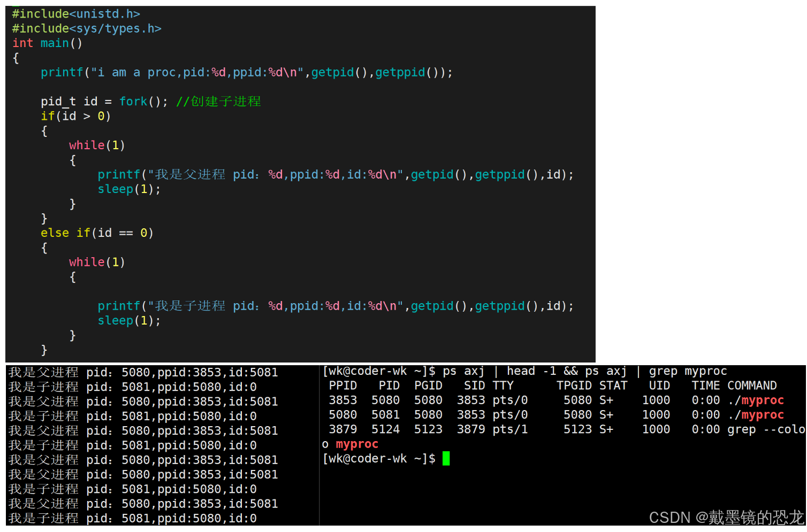807x532 pixels.
Task: Click the 'grep --colo' command entry
Action: coord(766,429)
